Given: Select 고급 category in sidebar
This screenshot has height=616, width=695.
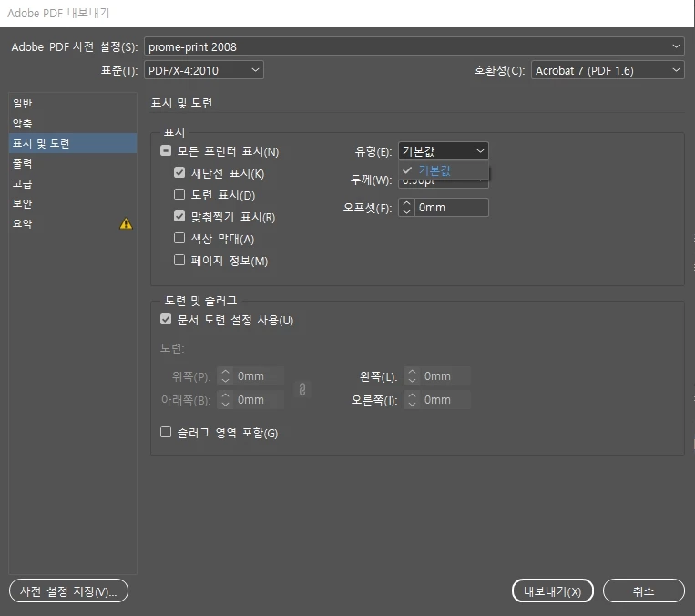Looking at the screenshot, I should [x=73, y=183].
